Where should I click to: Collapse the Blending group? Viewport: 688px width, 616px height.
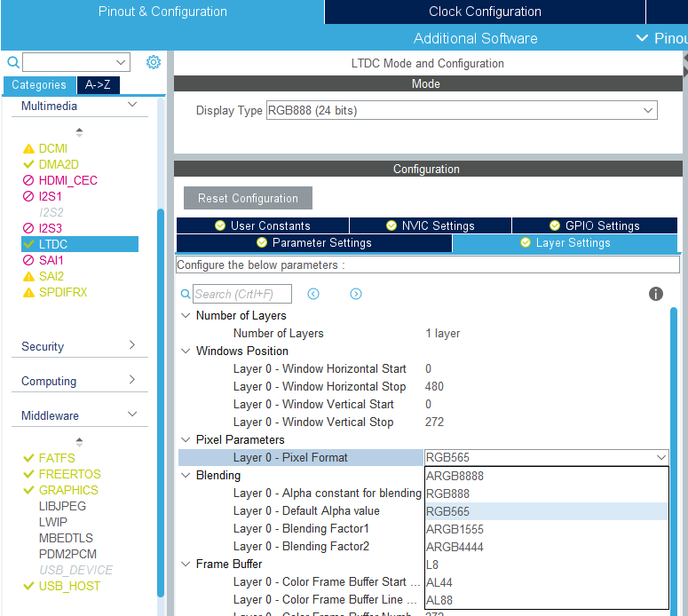(x=186, y=475)
